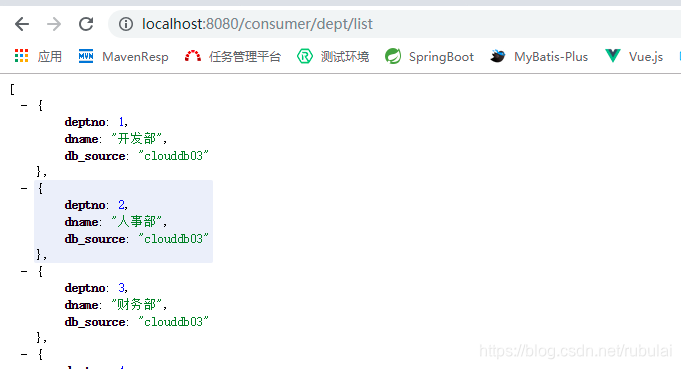Image resolution: width=681 pixels, height=369 pixels.
Task: Click the value "开发部"
Action: pos(137,139)
